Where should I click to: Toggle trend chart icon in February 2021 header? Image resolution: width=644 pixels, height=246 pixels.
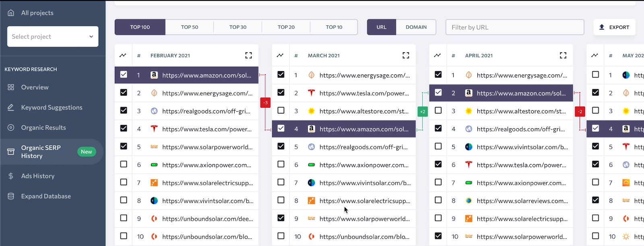tap(123, 55)
